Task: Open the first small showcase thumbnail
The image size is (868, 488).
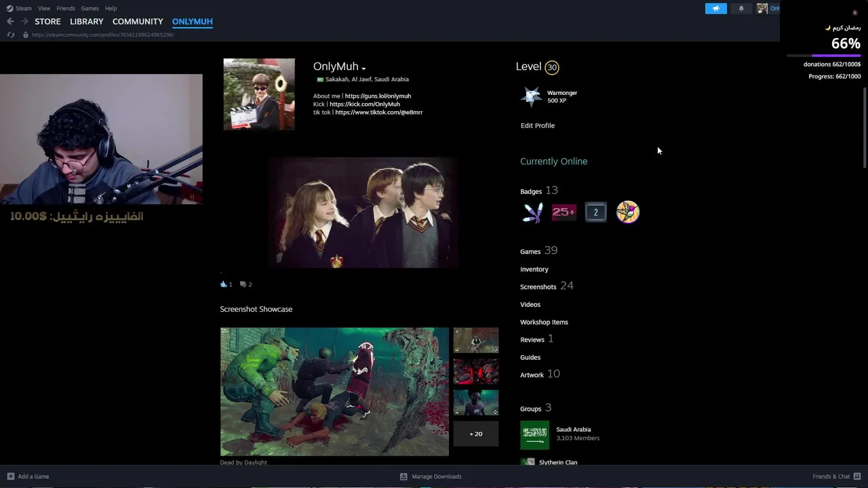Action: pyautogui.click(x=475, y=340)
